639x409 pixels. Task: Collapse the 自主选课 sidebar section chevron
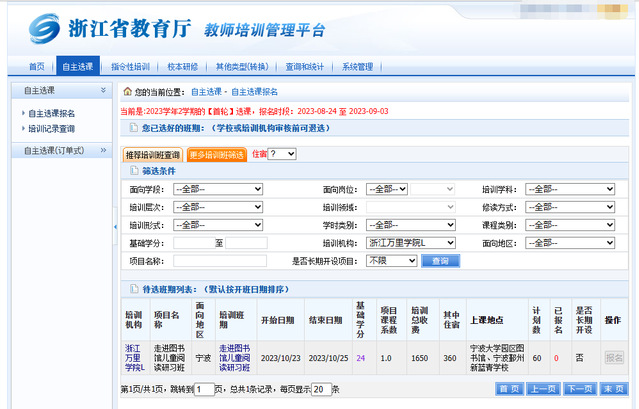coord(103,90)
